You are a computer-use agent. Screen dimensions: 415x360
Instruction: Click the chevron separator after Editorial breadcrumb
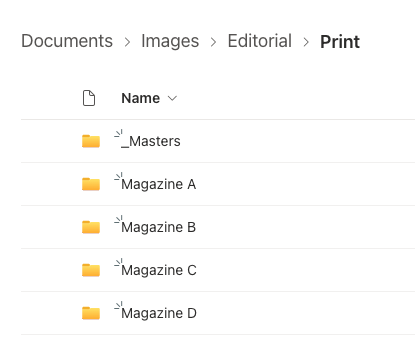[x=306, y=42]
